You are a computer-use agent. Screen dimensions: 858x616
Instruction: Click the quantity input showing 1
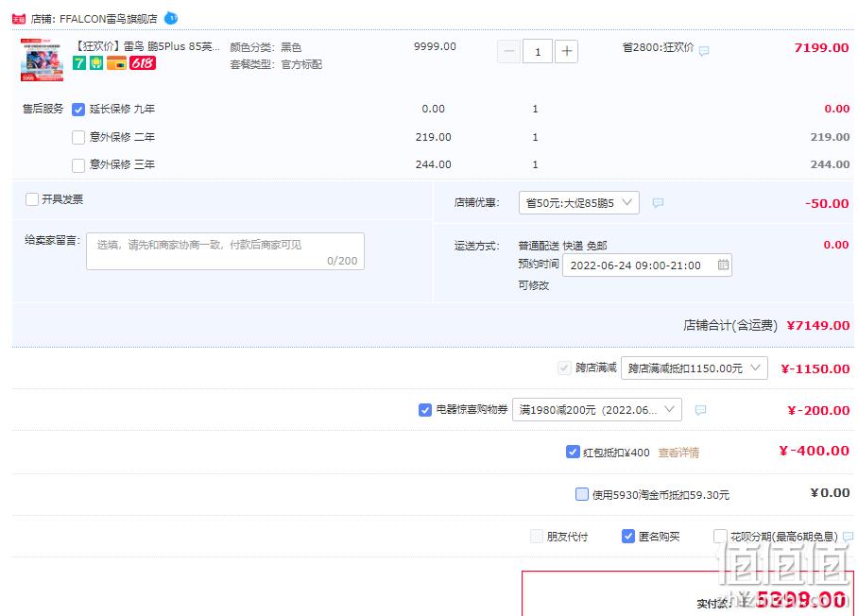[538, 51]
